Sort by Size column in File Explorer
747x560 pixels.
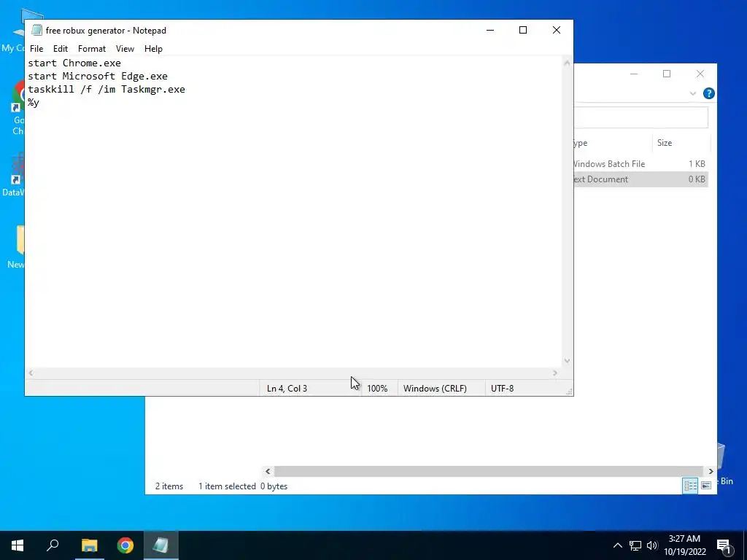[681, 143]
